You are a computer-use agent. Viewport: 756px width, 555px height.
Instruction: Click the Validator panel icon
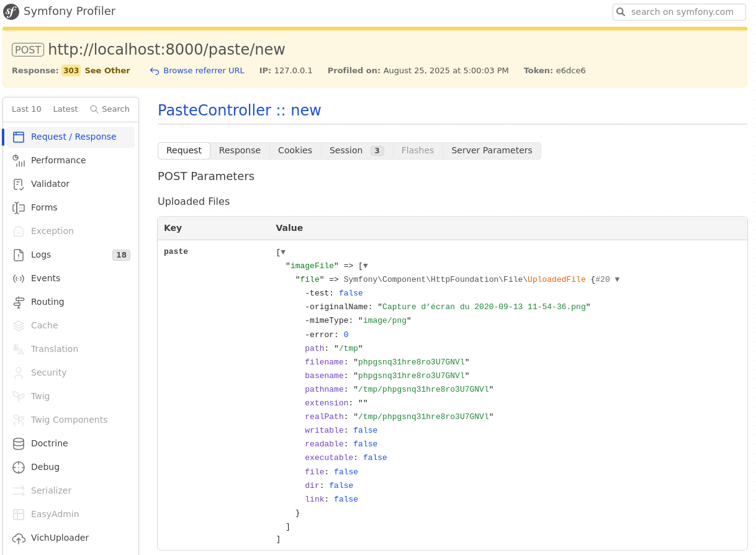click(x=19, y=184)
